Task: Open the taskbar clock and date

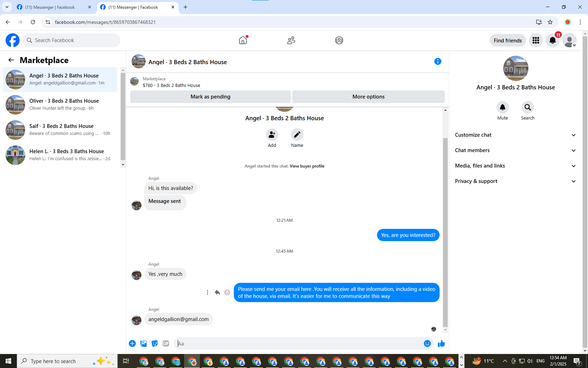Action: click(x=558, y=361)
